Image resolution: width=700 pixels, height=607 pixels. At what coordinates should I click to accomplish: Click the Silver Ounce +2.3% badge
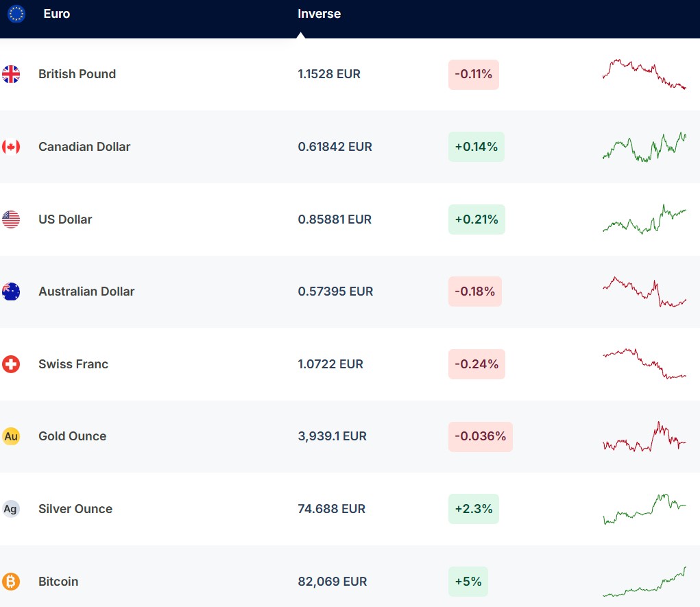[474, 509]
